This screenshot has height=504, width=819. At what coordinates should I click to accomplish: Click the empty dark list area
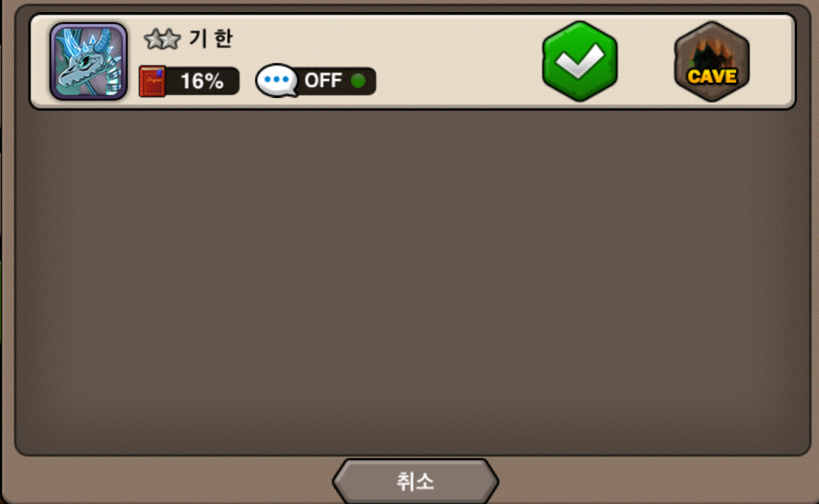412,282
